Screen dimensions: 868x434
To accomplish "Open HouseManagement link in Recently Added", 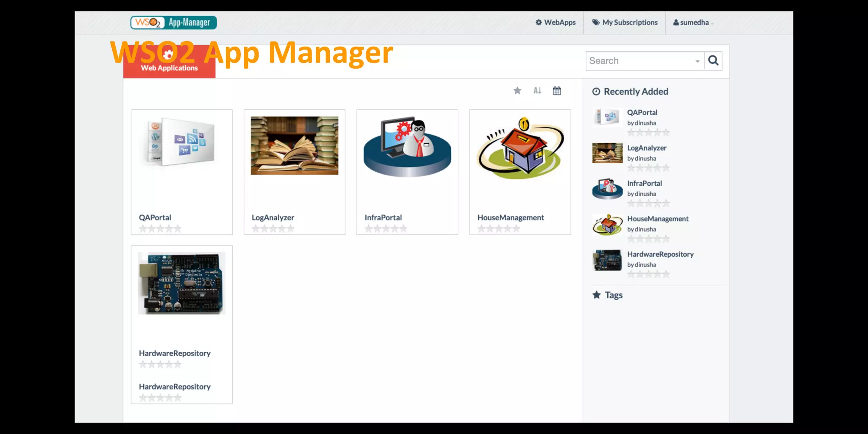I will pos(658,219).
